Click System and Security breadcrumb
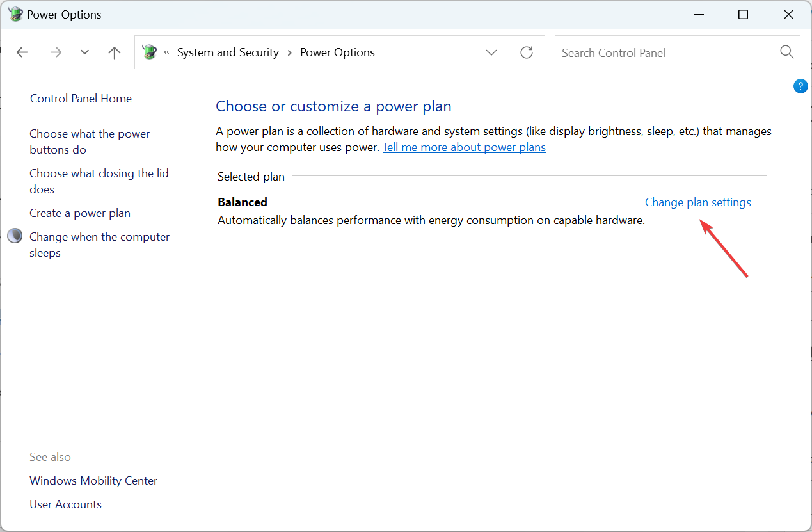 228,52
